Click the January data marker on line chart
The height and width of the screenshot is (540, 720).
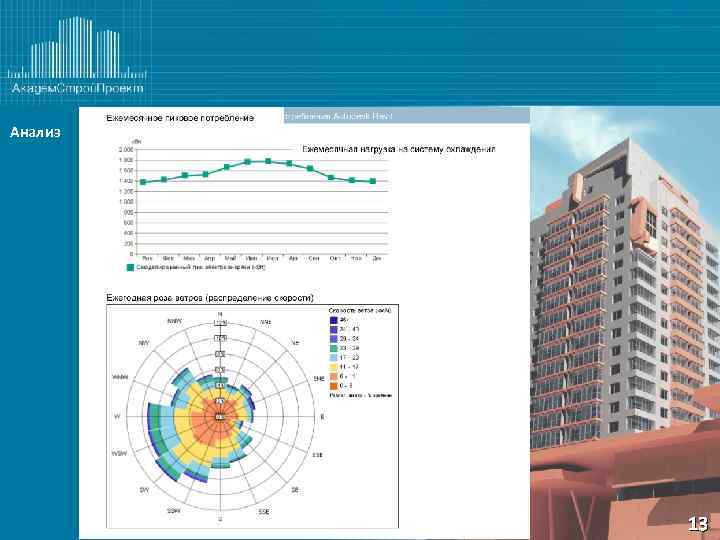tap(143, 182)
